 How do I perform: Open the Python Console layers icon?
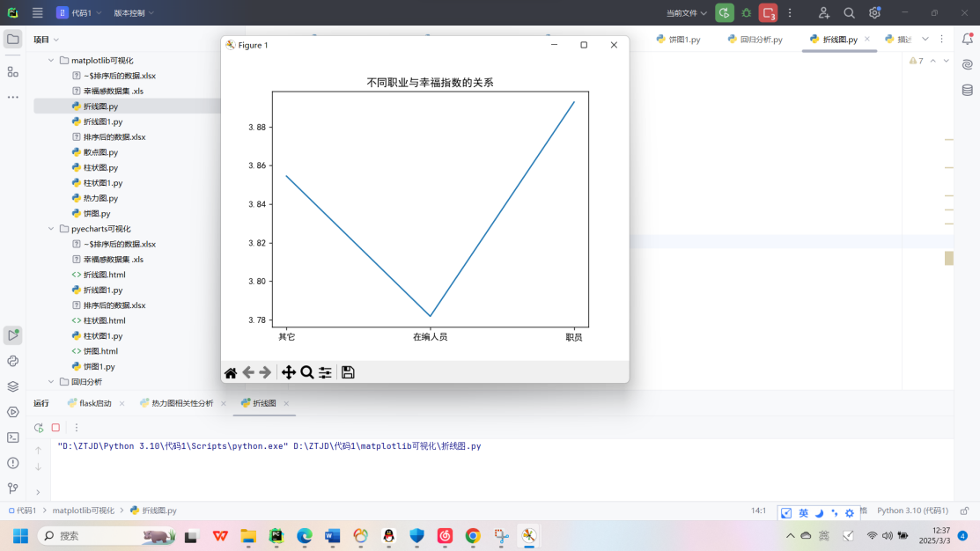(x=12, y=386)
